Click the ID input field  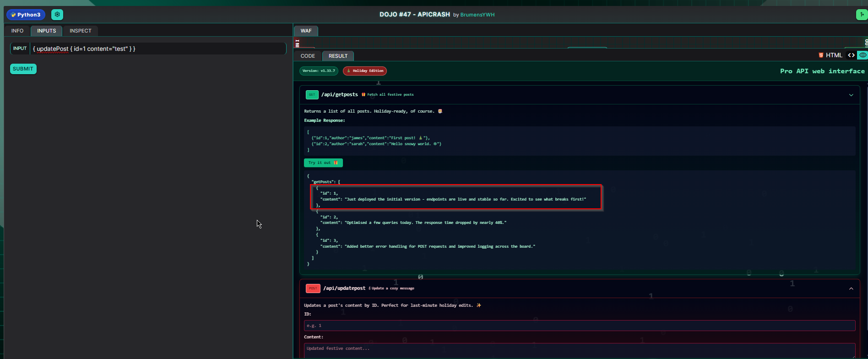pos(579,326)
